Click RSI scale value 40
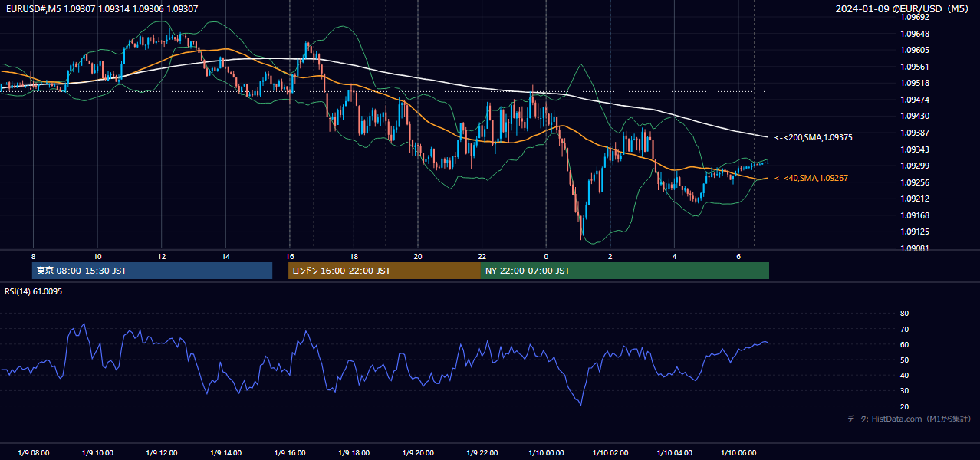980x460 pixels. point(904,375)
